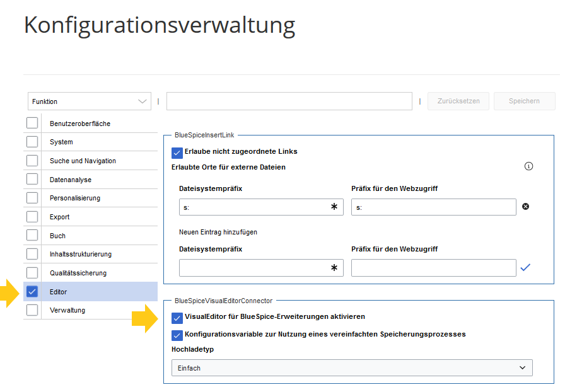The width and height of the screenshot is (577, 392).
Task: Uncheck 'Erlaube nicht zugeordnete Links'
Action: coord(177,153)
